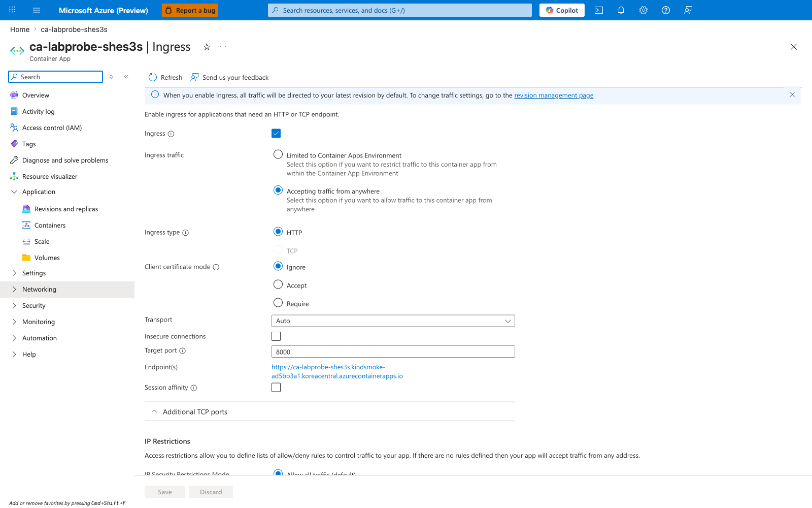Collapse the Application group in sidebar
The image size is (812, 508).
pyautogui.click(x=14, y=192)
